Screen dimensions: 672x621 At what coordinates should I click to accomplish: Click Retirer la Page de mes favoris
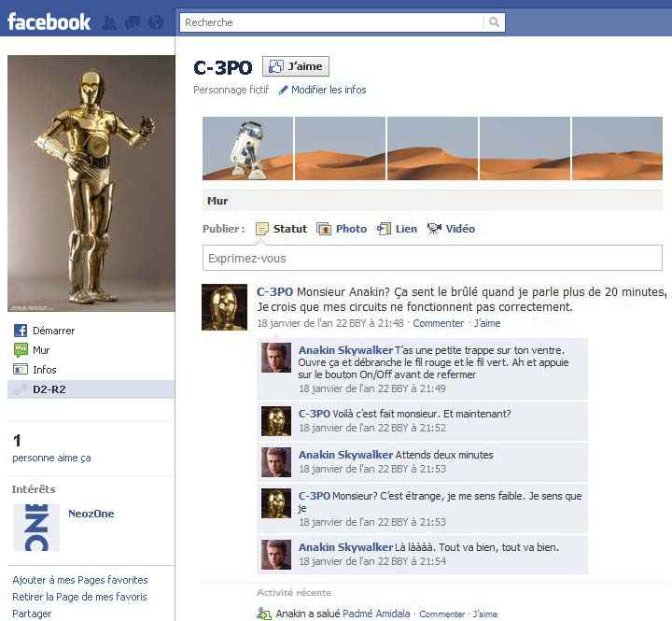pos(79,597)
